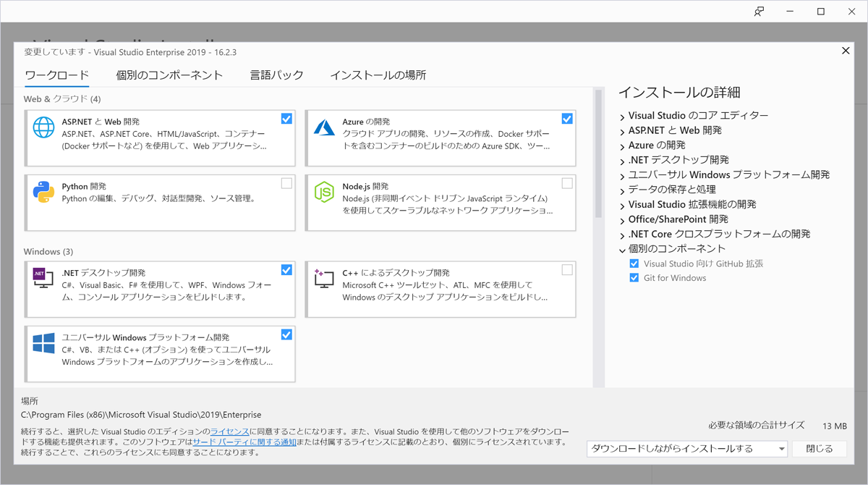Expand Office/SharePoint 開発 details
The image size is (868, 485).
point(622,219)
